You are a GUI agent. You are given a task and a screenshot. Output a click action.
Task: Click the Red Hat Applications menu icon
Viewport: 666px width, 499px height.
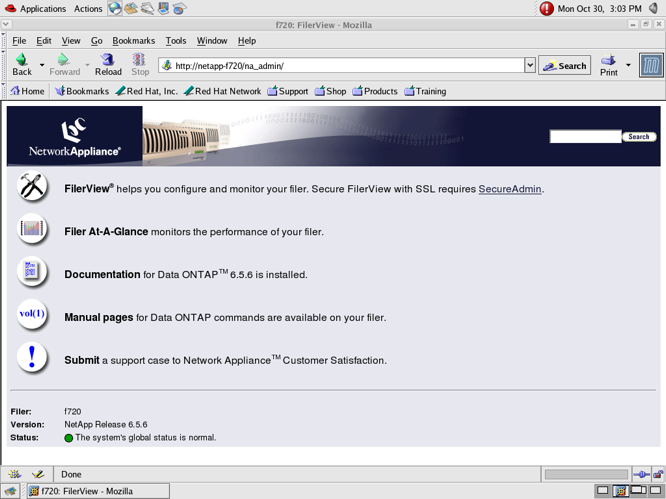(x=10, y=8)
